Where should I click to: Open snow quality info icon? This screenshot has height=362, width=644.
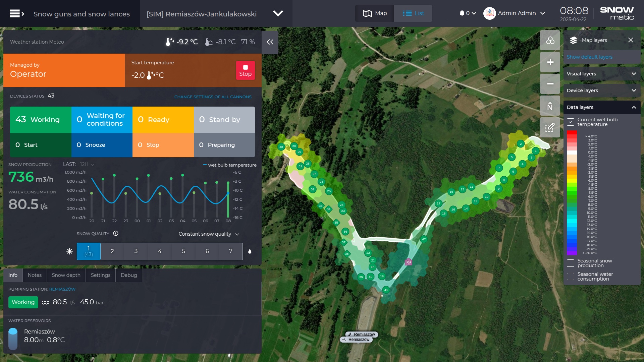pyautogui.click(x=116, y=234)
